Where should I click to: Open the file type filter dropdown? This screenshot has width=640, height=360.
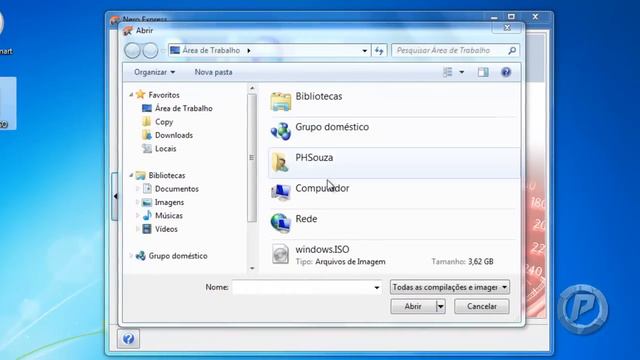(450, 287)
